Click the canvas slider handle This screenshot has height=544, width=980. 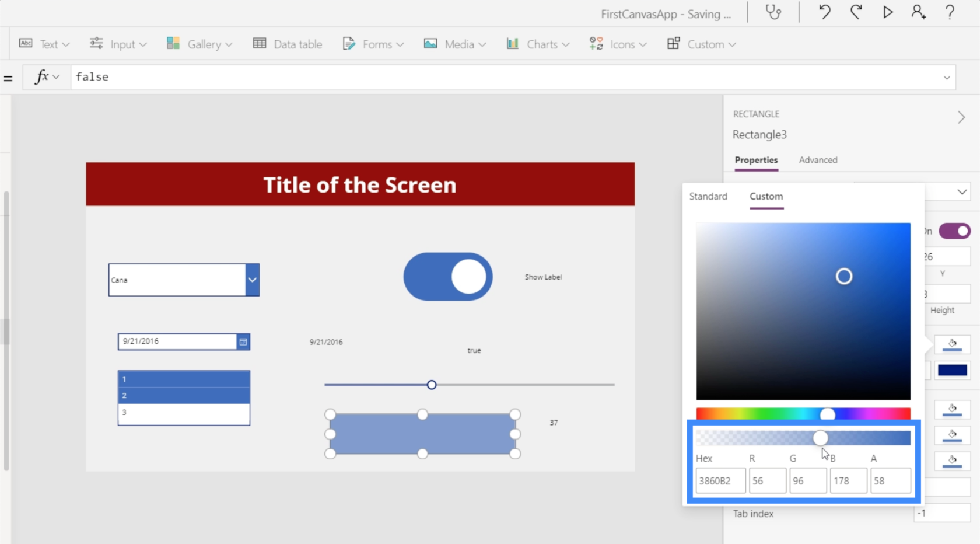pos(432,385)
